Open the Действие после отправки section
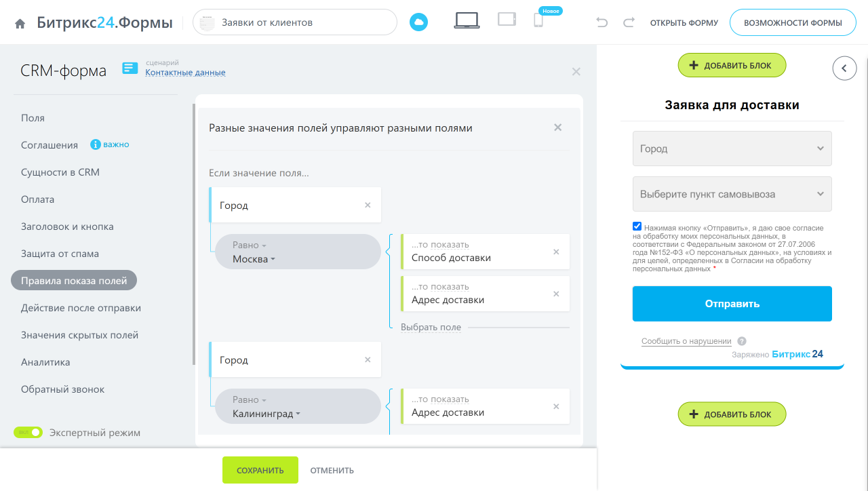The image size is (868, 491). (81, 308)
